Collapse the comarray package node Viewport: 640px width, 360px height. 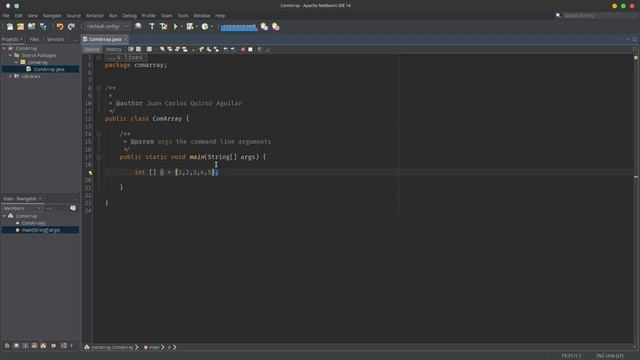point(16,62)
